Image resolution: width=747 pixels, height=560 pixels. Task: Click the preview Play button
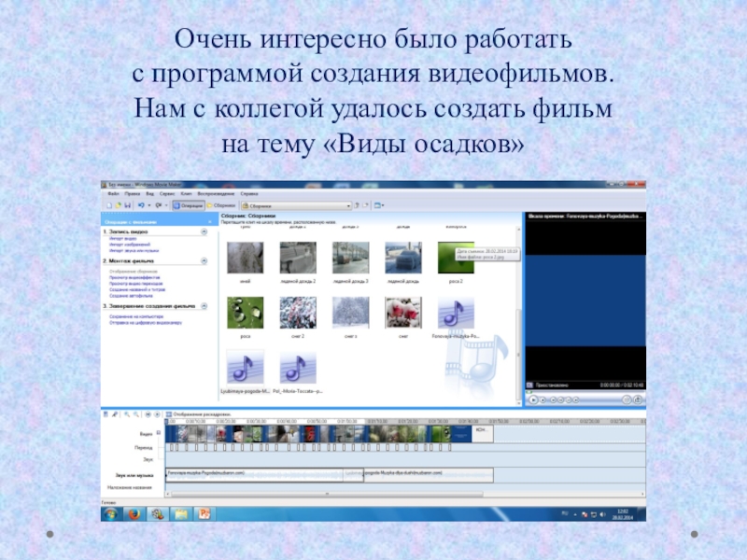533,400
